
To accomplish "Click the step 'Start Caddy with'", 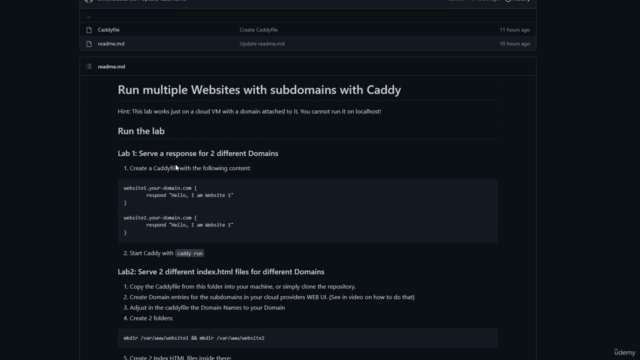I will coord(151,253).
